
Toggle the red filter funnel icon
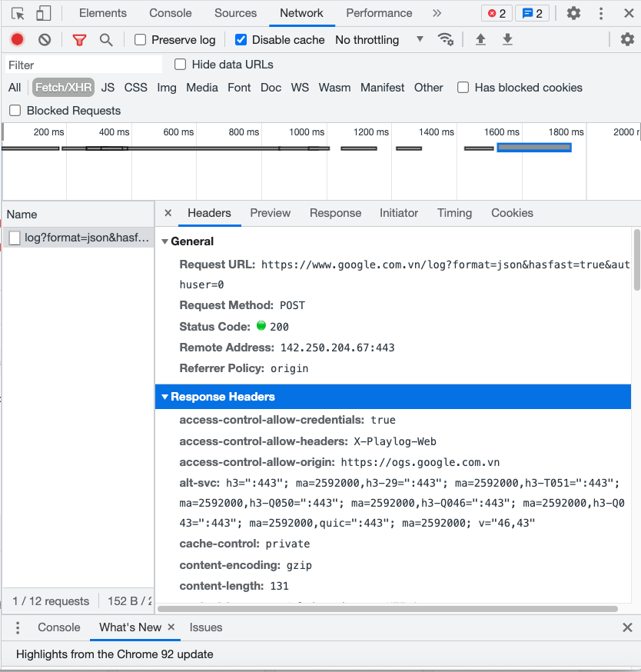(x=79, y=40)
